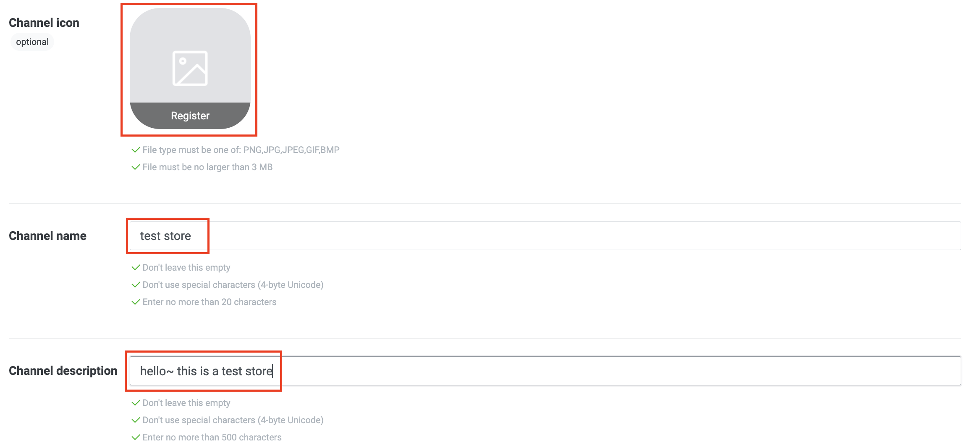980x448 pixels.
Task: Click the checkmark beside 3 MB size rule
Action: [136, 167]
